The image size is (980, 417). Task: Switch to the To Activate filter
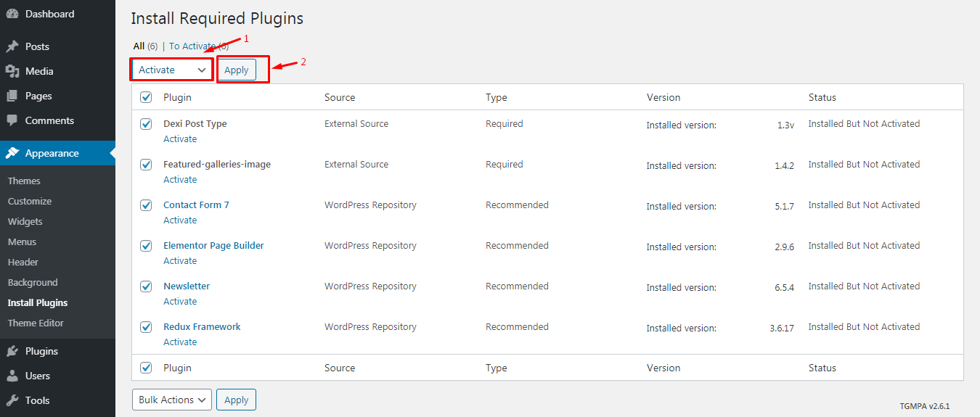198,46
